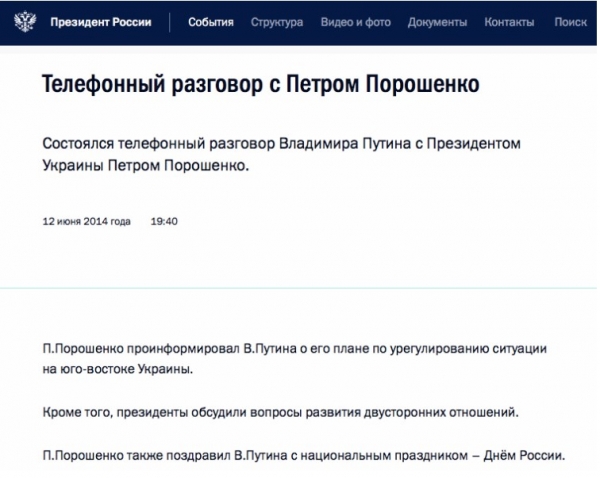This screenshot has width=600, height=478.
Task: Click the headline Телефонный разговор с Петром Порошенко
Action: tap(261, 84)
